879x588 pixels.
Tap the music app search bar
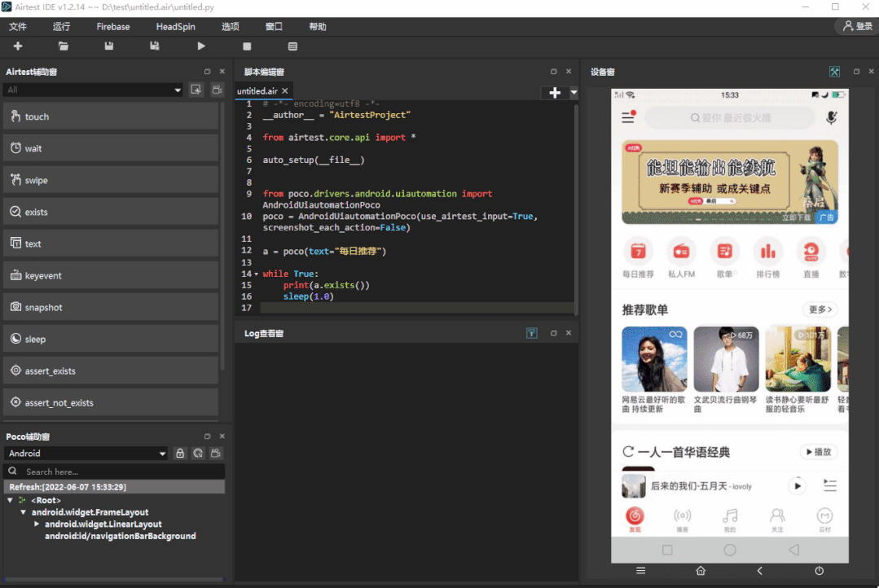[730, 118]
